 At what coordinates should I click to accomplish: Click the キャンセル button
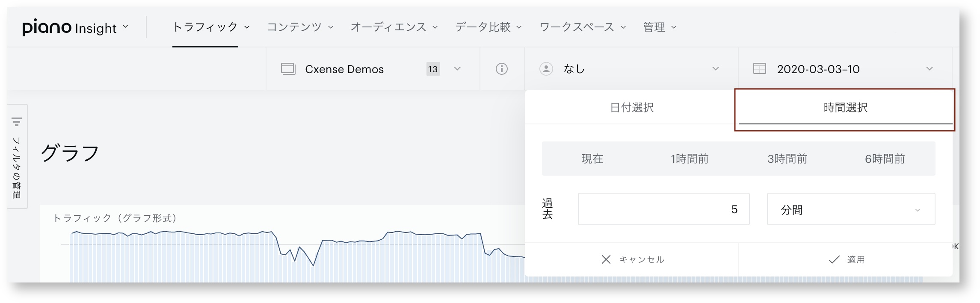pyautogui.click(x=632, y=259)
